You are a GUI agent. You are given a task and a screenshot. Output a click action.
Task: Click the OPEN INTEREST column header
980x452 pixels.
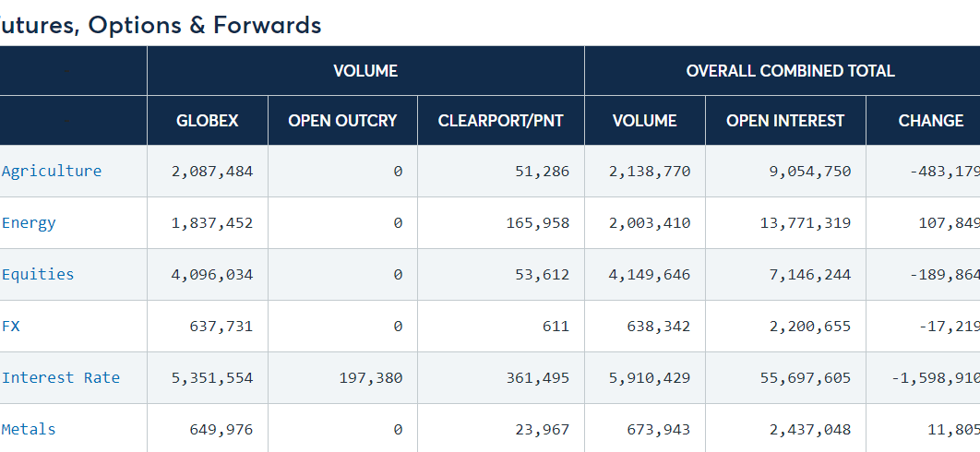pyautogui.click(x=785, y=121)
